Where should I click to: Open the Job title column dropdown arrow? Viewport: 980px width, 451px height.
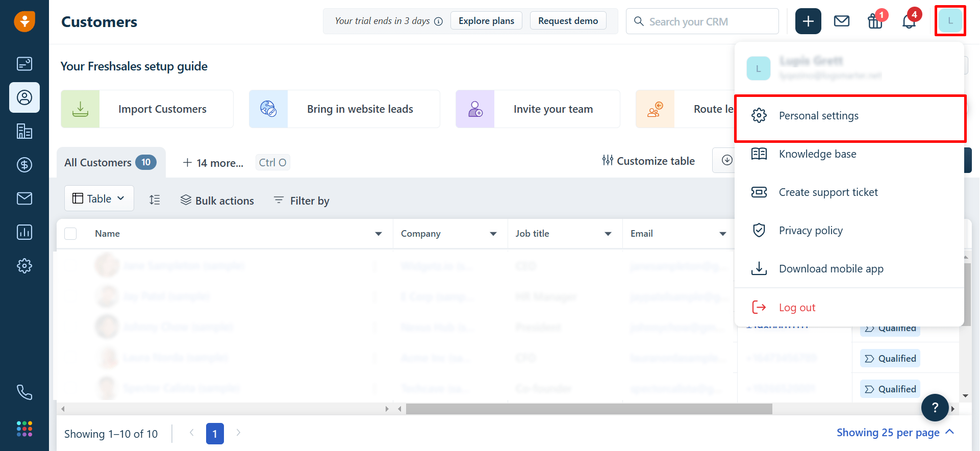coord(608,234)
